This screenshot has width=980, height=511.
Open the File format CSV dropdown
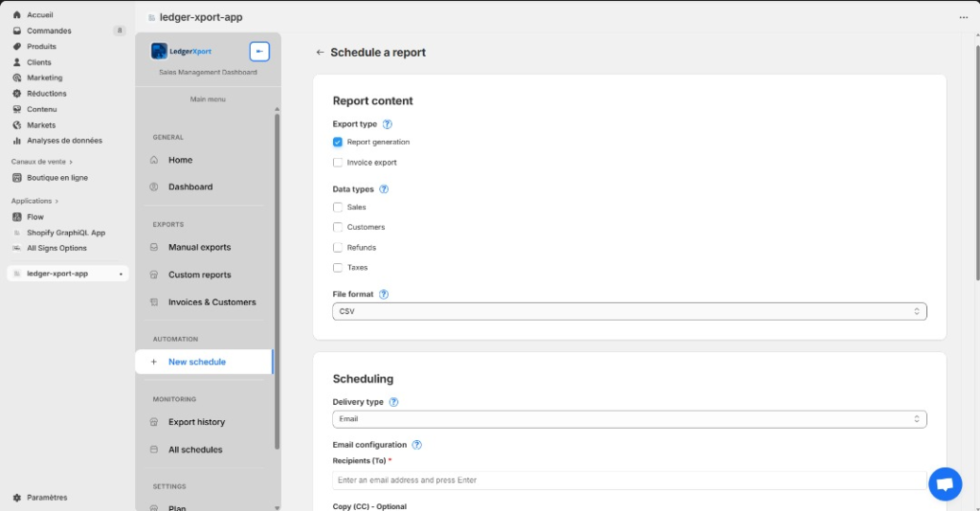click(x=629, y=312)
